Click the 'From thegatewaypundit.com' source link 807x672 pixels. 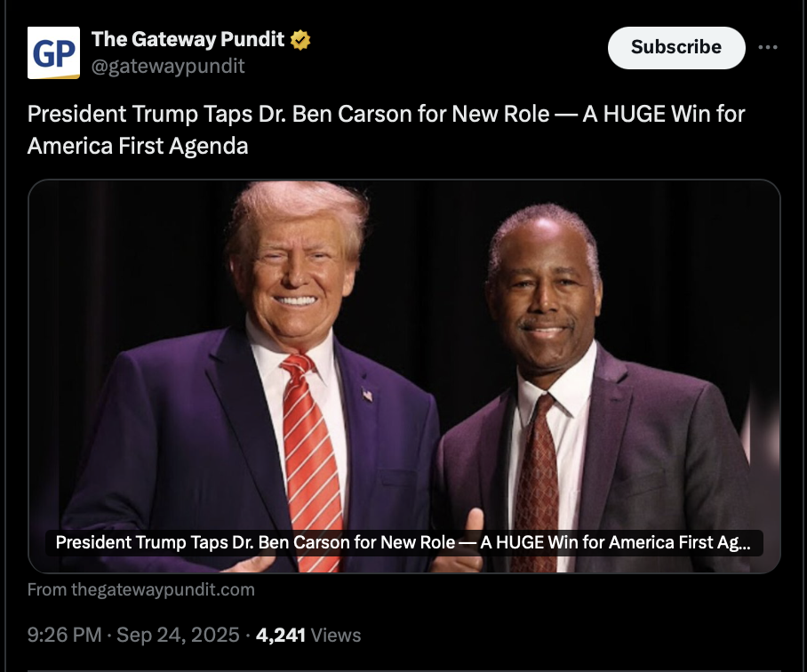click(140, 589)
